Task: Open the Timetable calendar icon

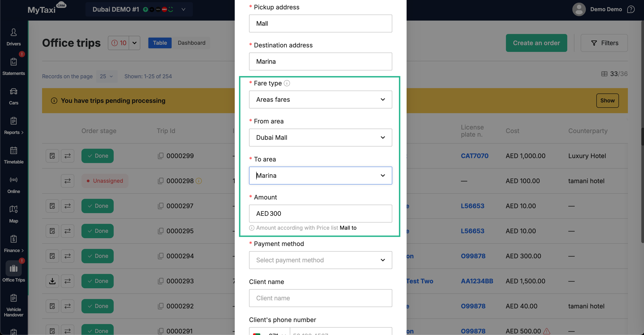Action: [x=13, y=150]
